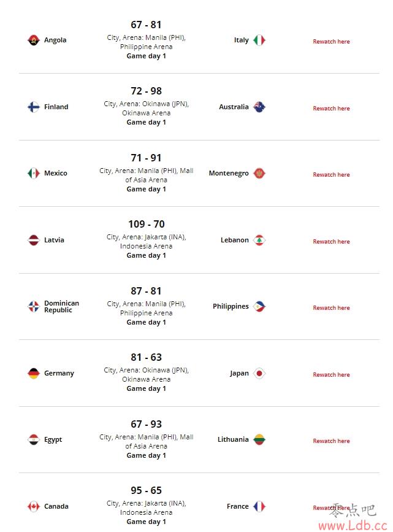Rewatch the Mexico vs Montenegro game
Viewport: 393px width, 532px height.
pyautogui.click(x=331, y=174)
